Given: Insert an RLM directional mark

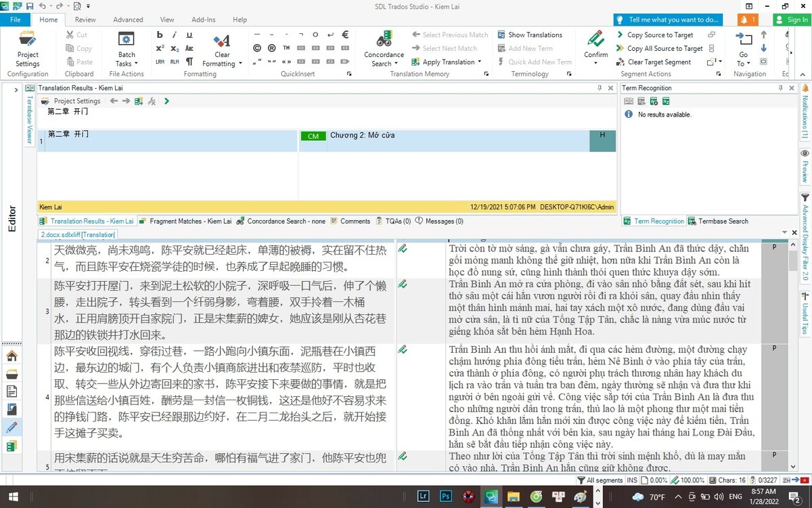Looking at the screenshot, I should click(x=175, y=62).
